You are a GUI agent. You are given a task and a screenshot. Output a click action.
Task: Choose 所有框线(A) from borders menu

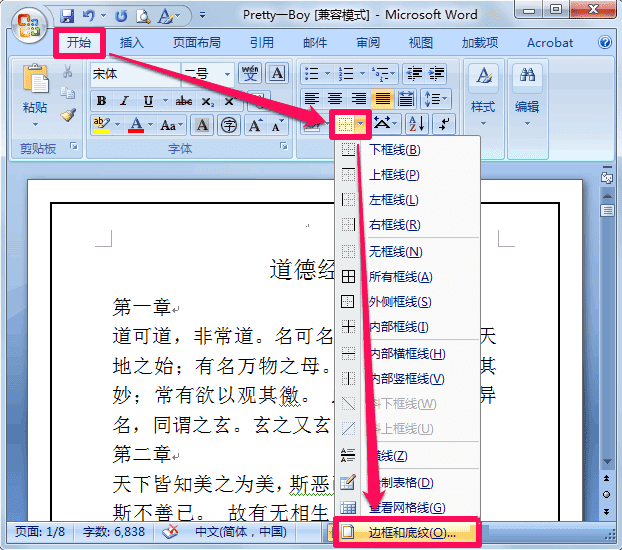coord(407,277)
